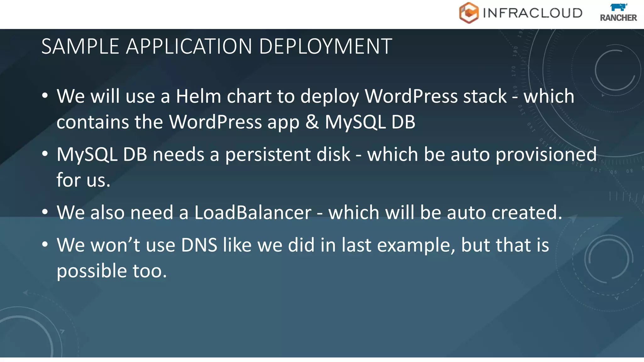
Task: Click the line "for us."
Action: tap(83, 180)
